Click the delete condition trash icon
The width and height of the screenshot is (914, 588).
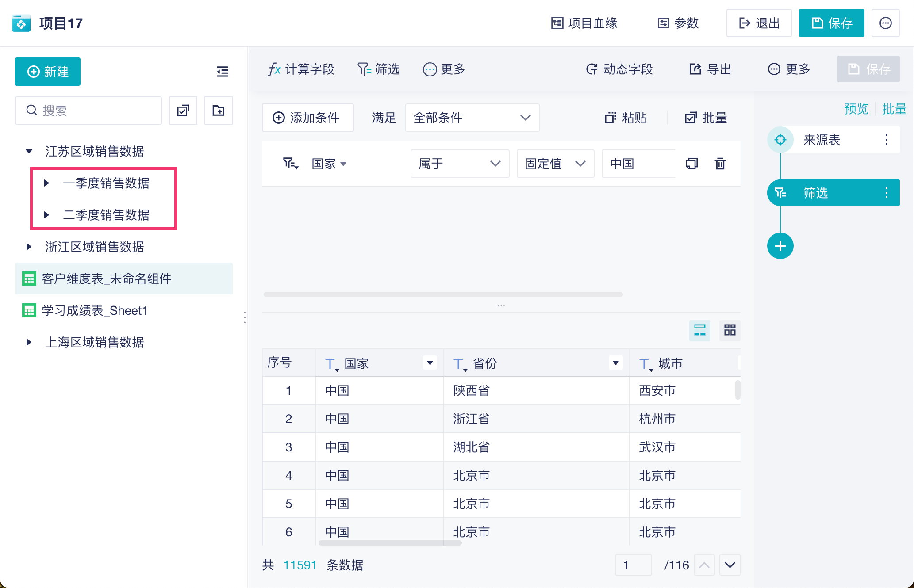720,164
